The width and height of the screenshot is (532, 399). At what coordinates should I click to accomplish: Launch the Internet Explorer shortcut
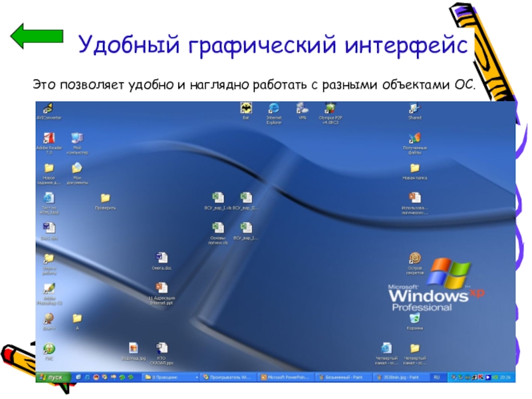274,113
